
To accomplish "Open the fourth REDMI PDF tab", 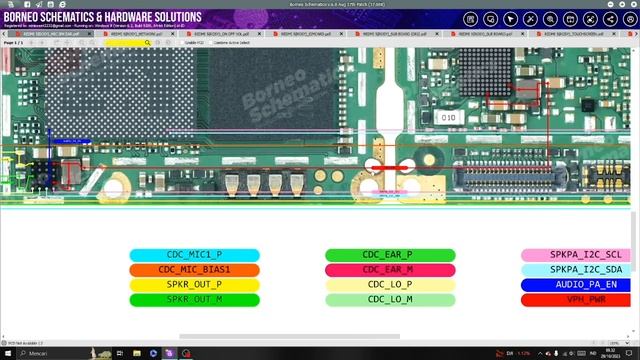I will [x=306, y=34].
